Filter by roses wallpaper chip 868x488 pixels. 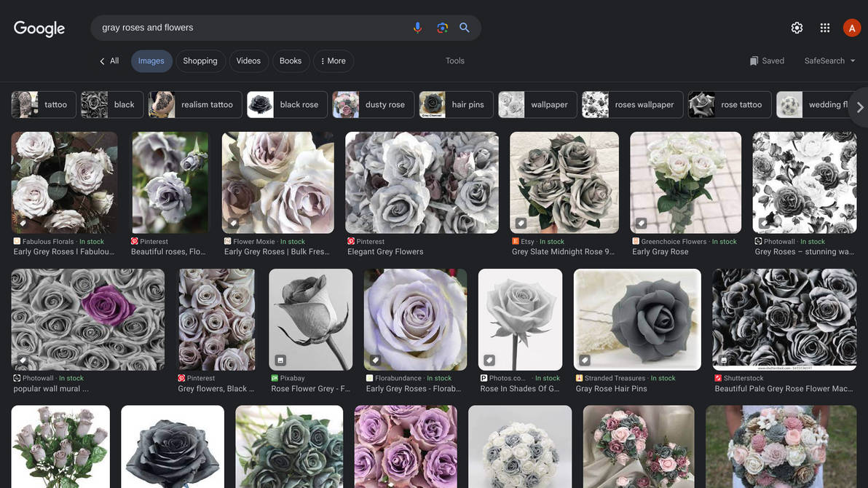point(632,105)
